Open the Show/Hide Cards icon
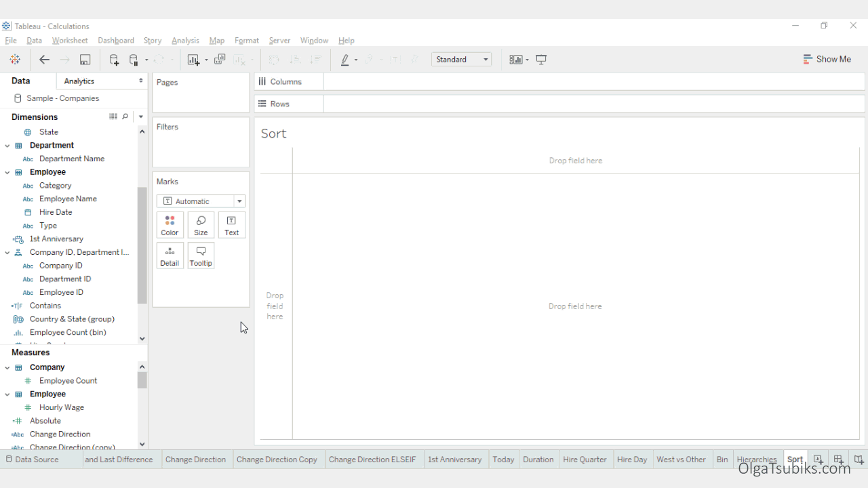The width and height of the screenshot is (868, 488). [516, 60]
